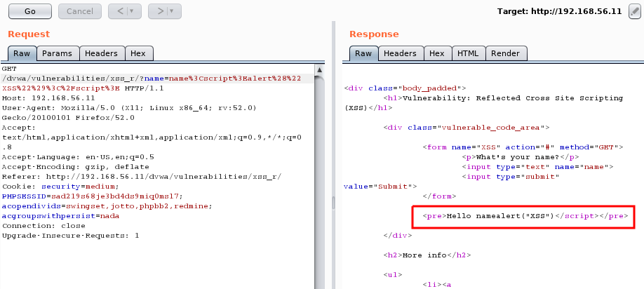Open the Request Hex tab
The image size is (644, 289).
138,53
